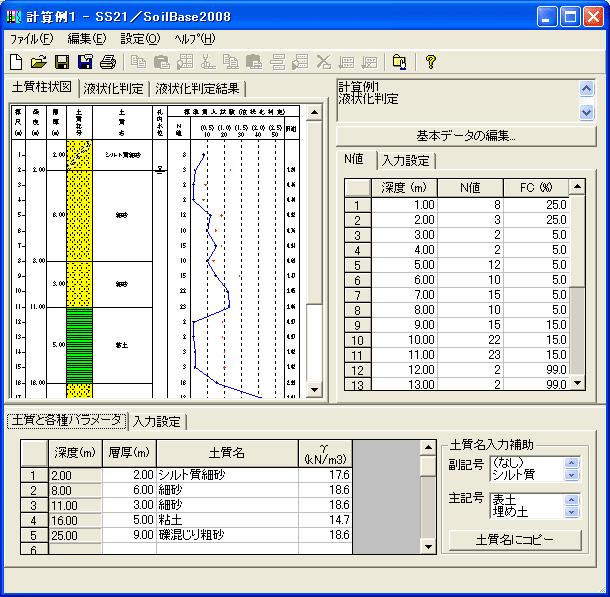This screenshot has height=597, width=610.
Task: Click soil name cell 礫混じり粗砂
Action: pyautogui.click(x=227, y=535)
